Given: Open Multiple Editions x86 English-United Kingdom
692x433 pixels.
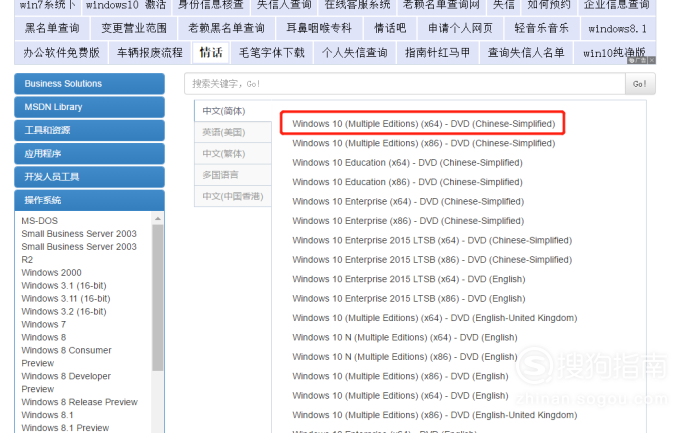Looking at the screenshot, I should (434, 415).
